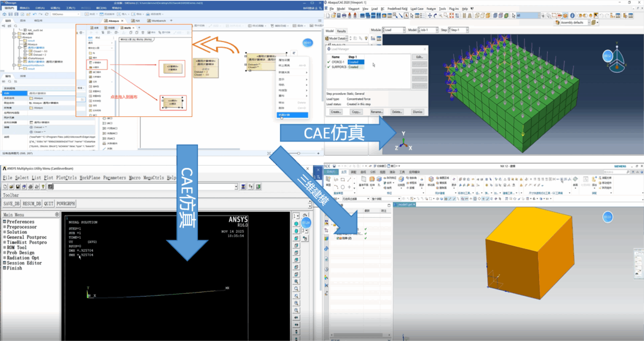Dismiss the Abaqus Load Manager dialog

pyautogui.click(x=417, y=112)
